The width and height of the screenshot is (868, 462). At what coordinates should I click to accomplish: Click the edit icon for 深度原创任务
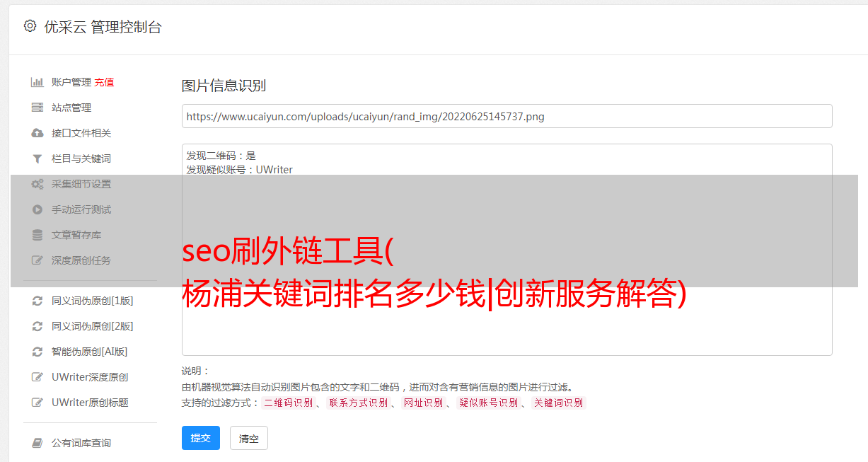click(37, 260)
